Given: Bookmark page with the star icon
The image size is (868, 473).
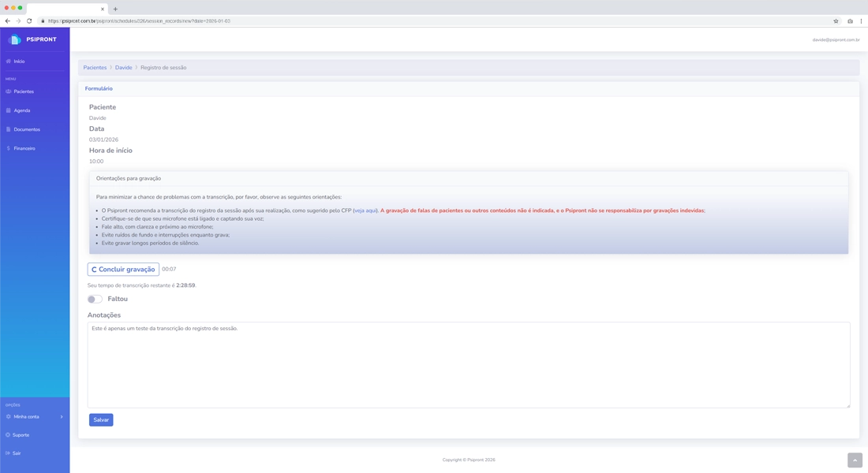Looking at the screenshot, I should pyautogui.click(x=836, y=21).
